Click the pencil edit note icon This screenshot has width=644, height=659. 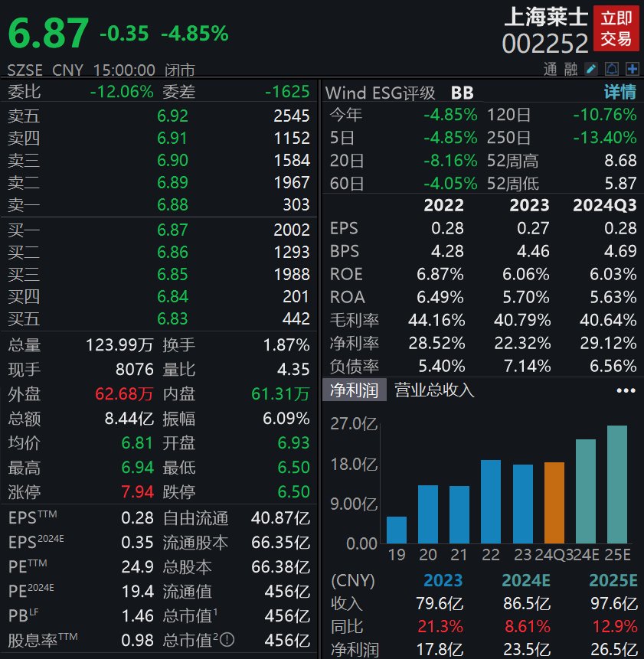pyautogui.click(x=591, y=69)
